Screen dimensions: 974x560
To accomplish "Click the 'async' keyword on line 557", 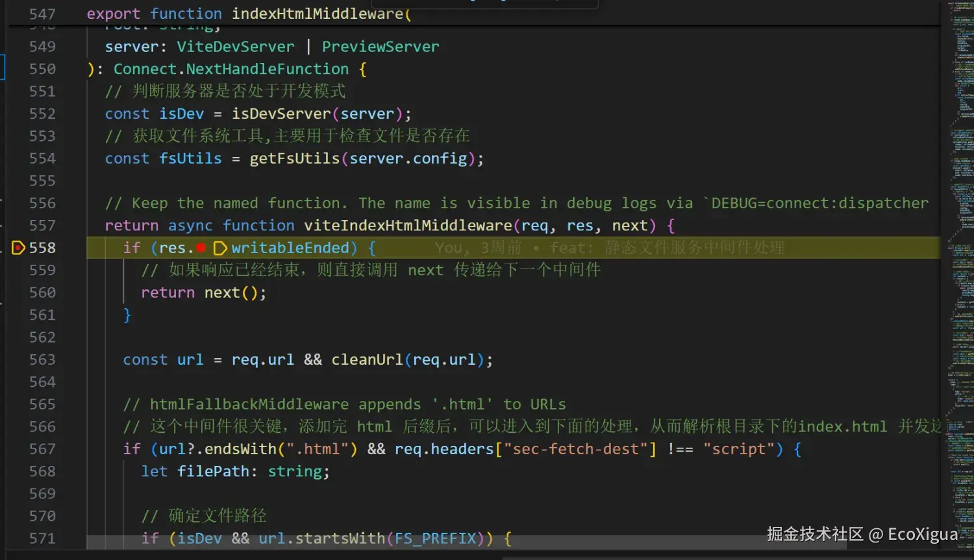I will (190, 226).
